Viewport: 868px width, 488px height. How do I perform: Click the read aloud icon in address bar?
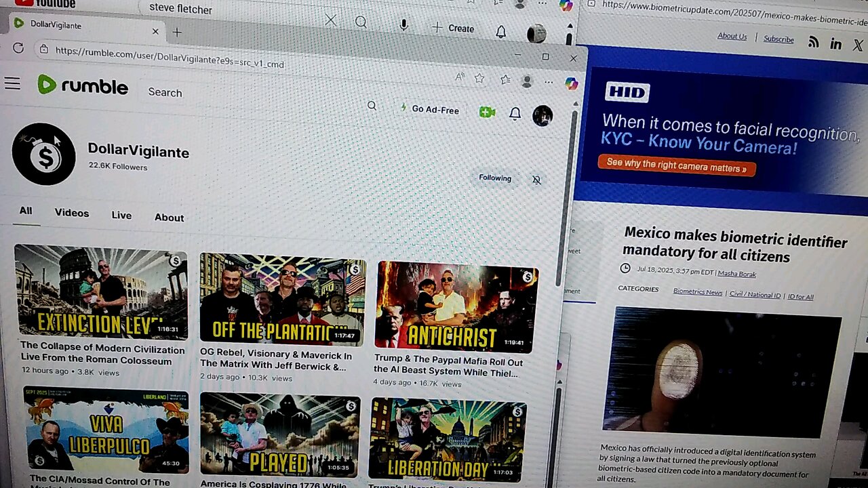[460, 77]
